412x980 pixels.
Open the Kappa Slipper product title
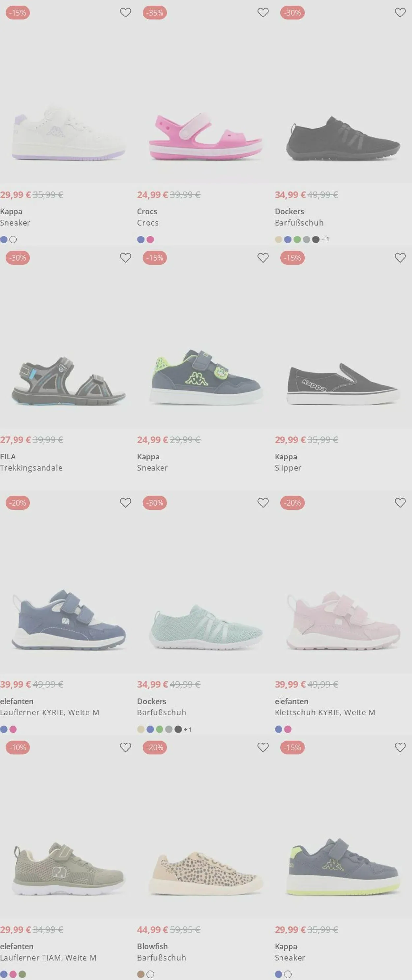[x=288, y=468]
